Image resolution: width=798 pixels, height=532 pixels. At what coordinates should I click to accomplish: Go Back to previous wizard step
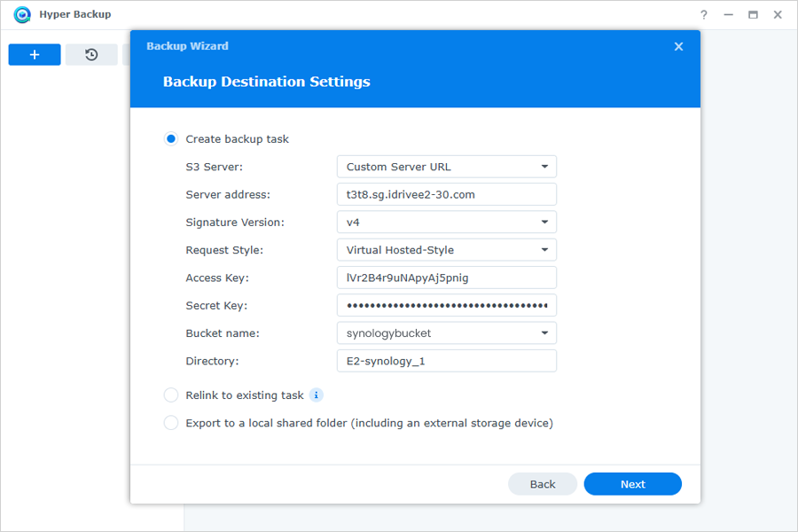click(x=543, y=484)
